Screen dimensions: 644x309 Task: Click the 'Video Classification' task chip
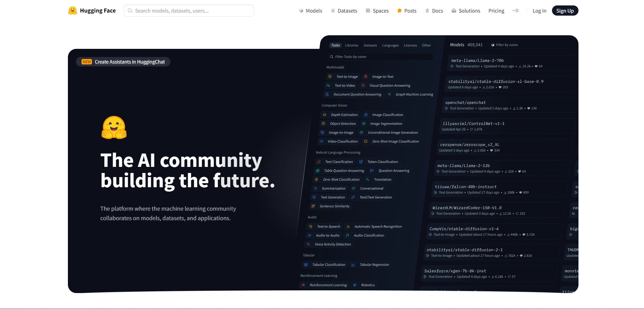point(338,141)
